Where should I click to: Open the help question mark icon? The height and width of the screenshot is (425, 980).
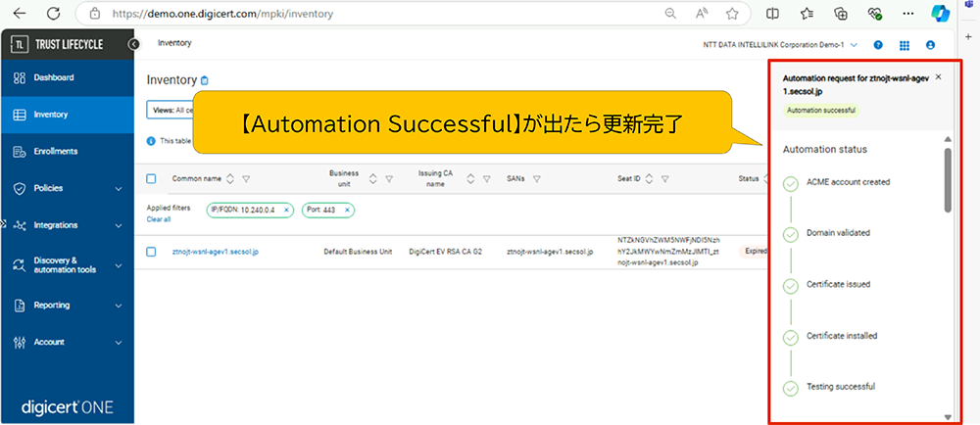878,45
